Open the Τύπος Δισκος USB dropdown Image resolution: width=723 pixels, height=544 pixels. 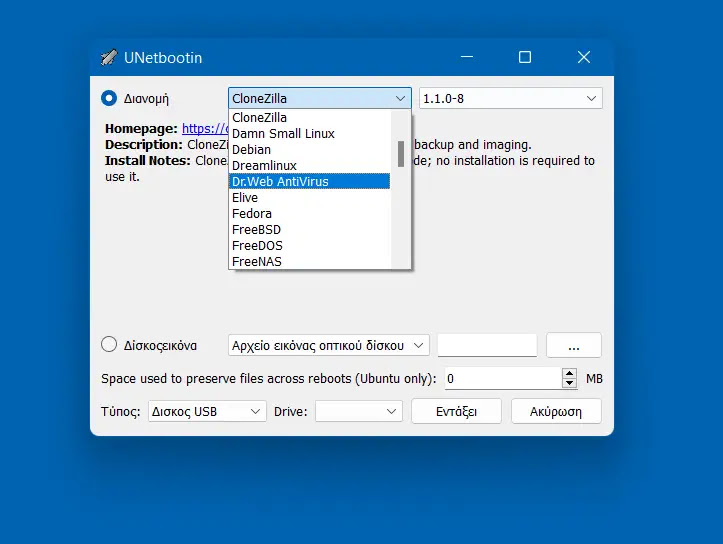click(207, 411)
